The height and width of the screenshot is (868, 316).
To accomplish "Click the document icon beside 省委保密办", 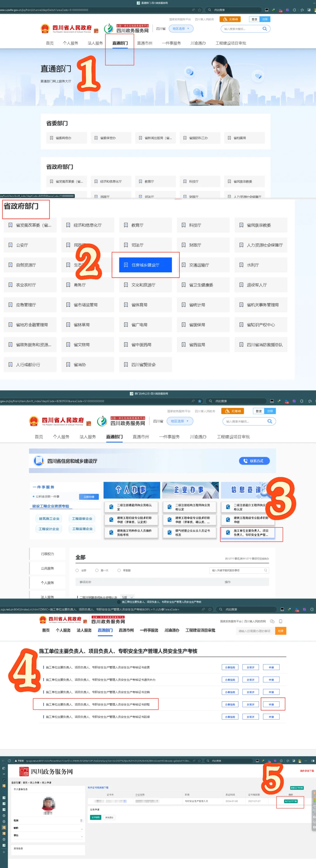I will point(96,138).
